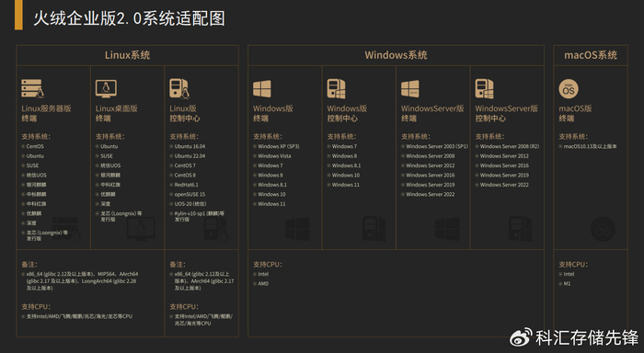Click Windows Server 2008 in 终端 list

pyautogui.click(x=430, y=156)
